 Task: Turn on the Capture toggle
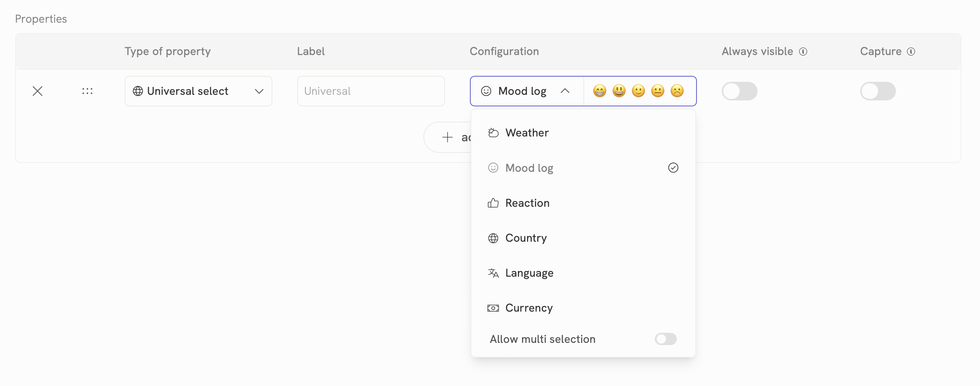pos(877,91)
